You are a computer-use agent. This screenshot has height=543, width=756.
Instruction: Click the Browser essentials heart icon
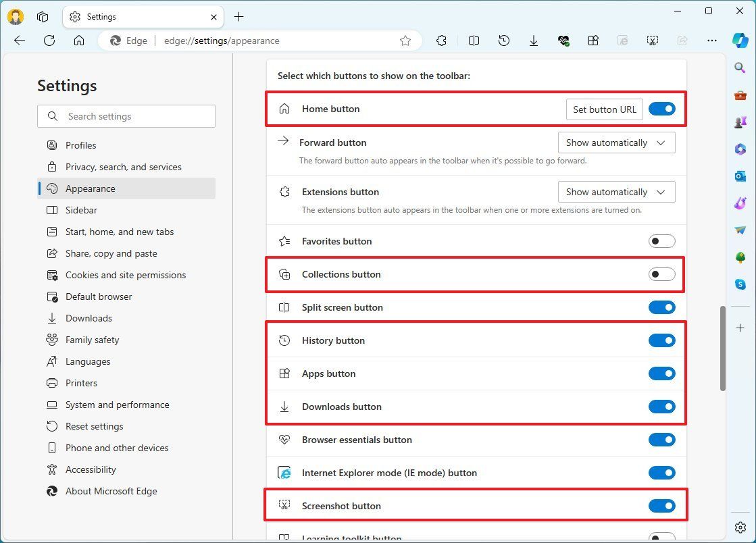click(x=564, y=41)
